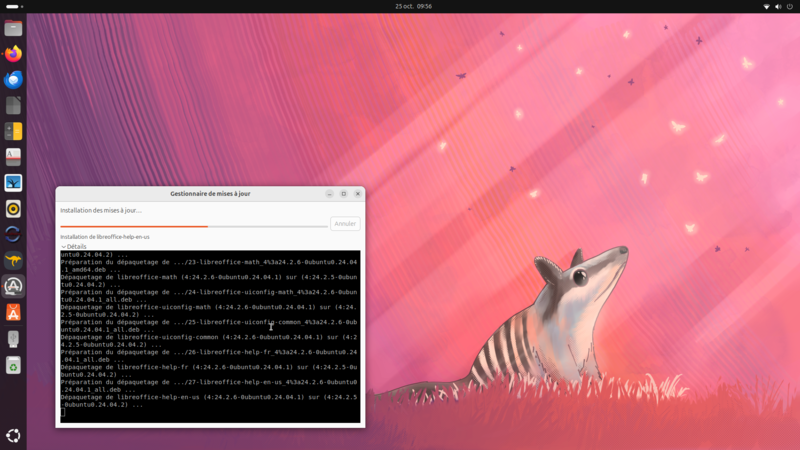Open the Files manager from the dock
The height and width of the screenshot is (450, 800).
click(x=13, y=28)
